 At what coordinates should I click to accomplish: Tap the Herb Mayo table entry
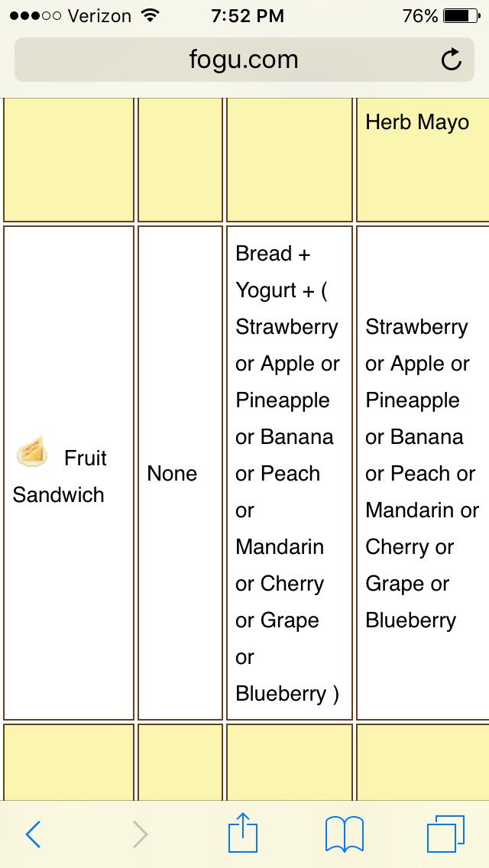pyautogui.click(x=416, y=121)
